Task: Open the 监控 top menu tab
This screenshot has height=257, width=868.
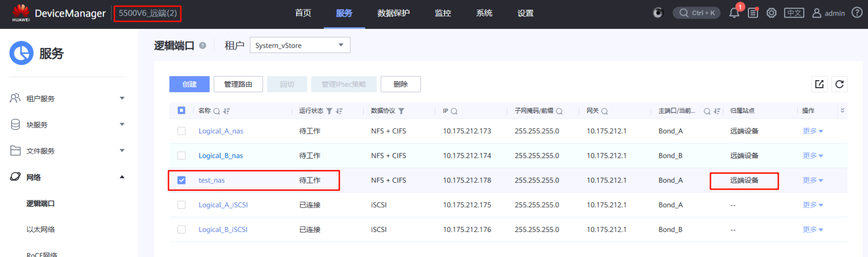Action: (443, 13)
